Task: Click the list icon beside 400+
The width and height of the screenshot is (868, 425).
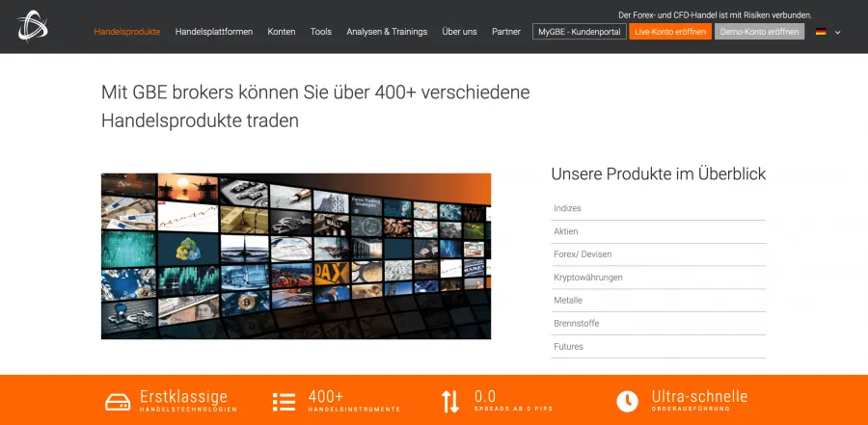Action: coord(284,402)
